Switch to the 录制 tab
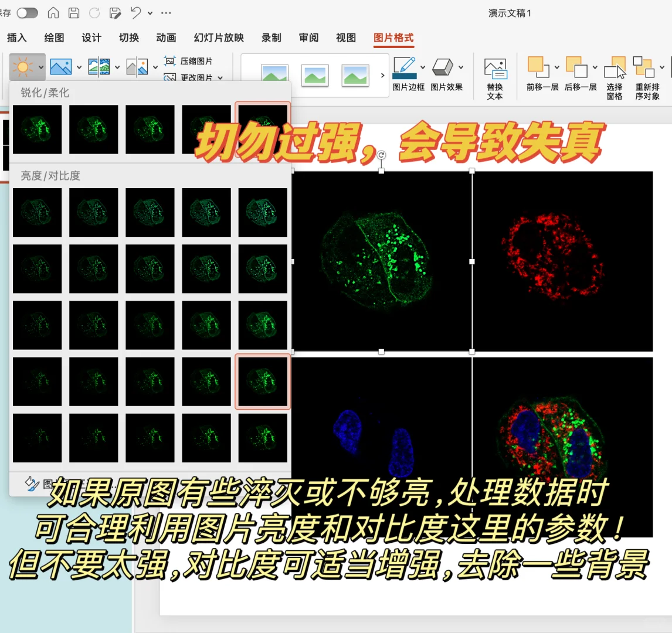This screenshot has height=633, width=672. pyautogui.click(x=271, y=38)
